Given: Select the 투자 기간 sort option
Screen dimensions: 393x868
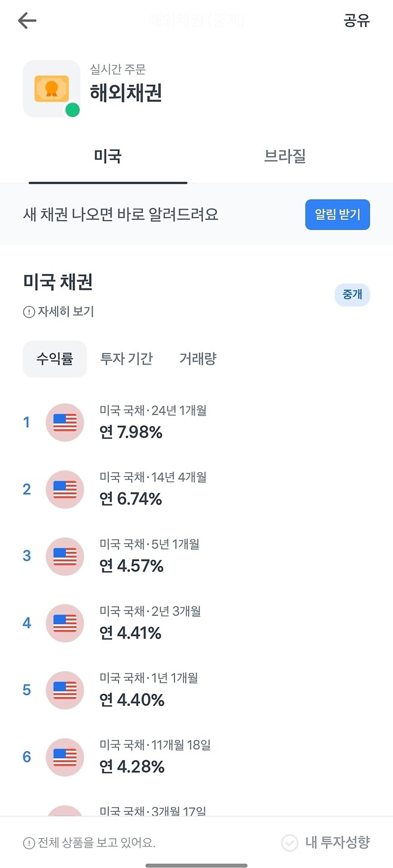Looking at the screenshot, I should (x=127, y=359).
